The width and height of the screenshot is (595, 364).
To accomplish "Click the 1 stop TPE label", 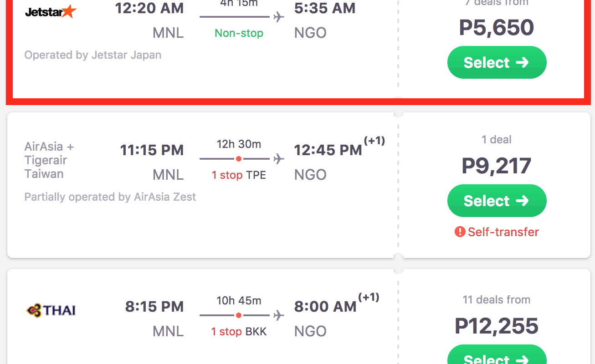I will pyautogui.click(x=239, y=175).
